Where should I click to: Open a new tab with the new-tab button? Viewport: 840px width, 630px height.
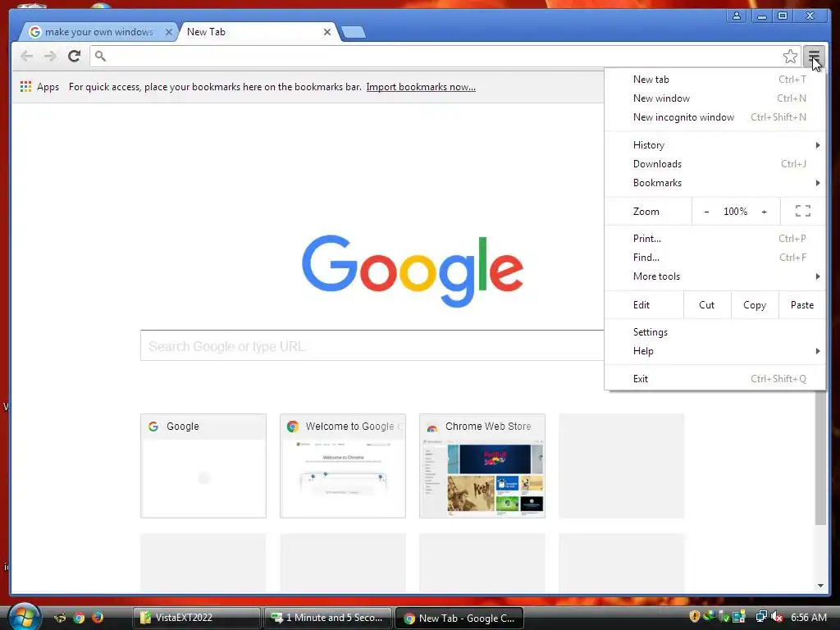point(354,32)
